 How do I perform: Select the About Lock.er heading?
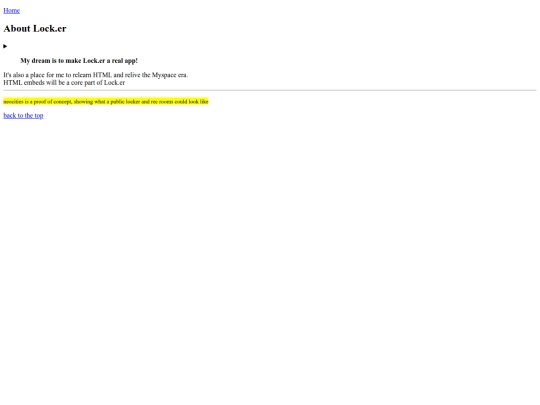(x=35, y=29)
